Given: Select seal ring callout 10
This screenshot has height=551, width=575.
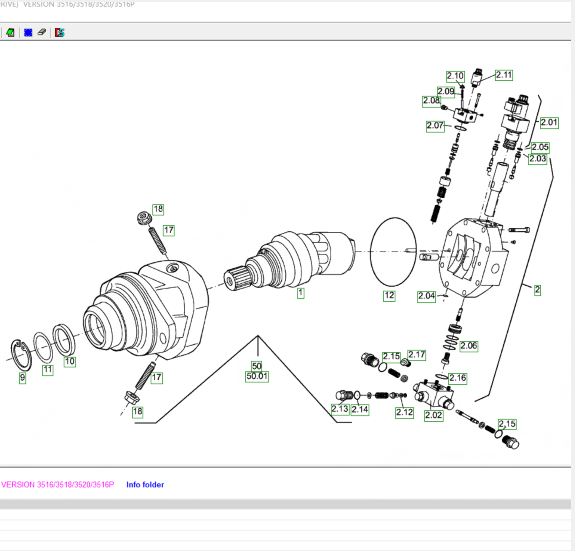Looking at the screenshot, I should tap(70, 362).
